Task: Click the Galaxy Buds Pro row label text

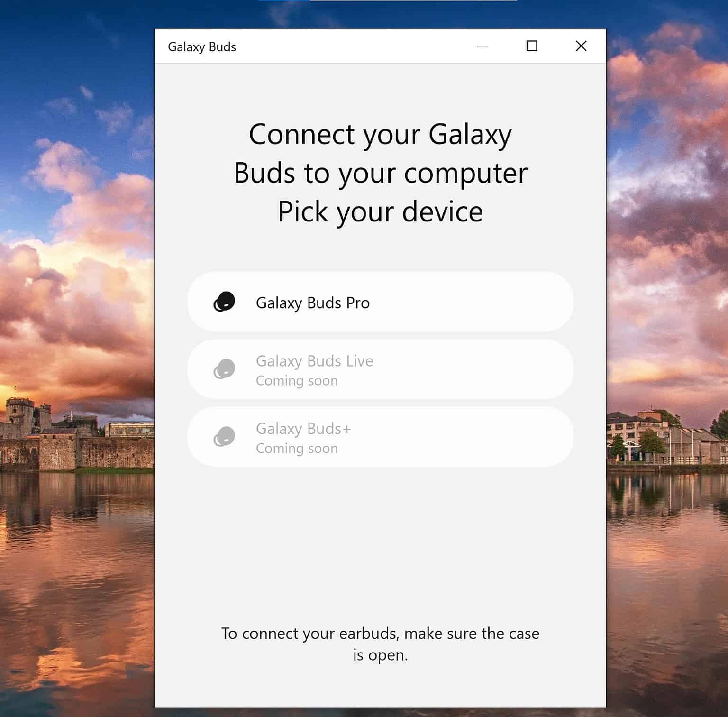Action: pyautogui.click(x=313, y=303)
